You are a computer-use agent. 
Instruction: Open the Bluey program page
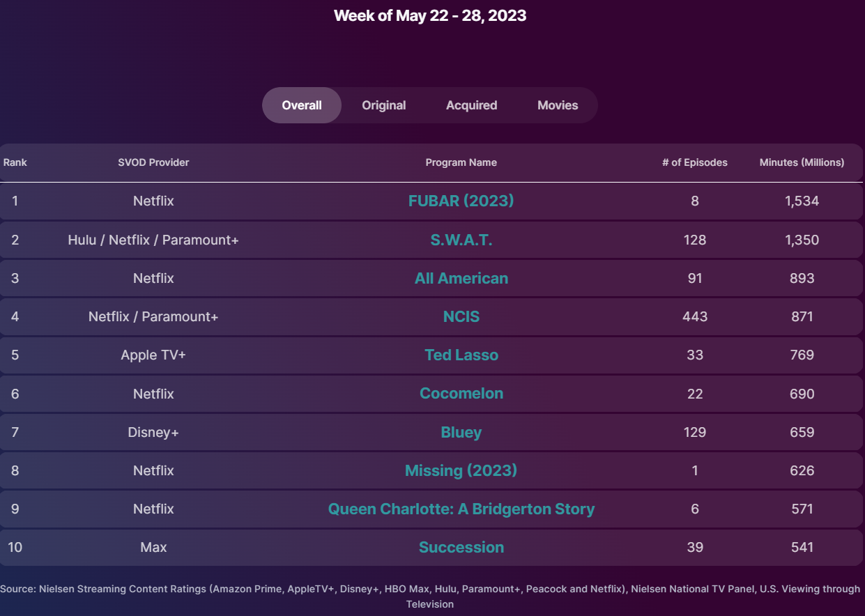461,432
